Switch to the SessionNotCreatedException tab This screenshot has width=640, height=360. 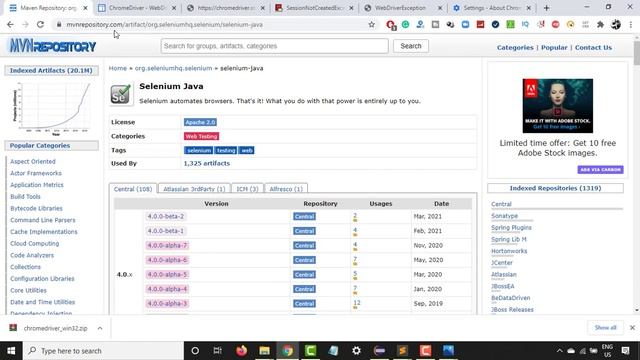[x=314, y=8]
